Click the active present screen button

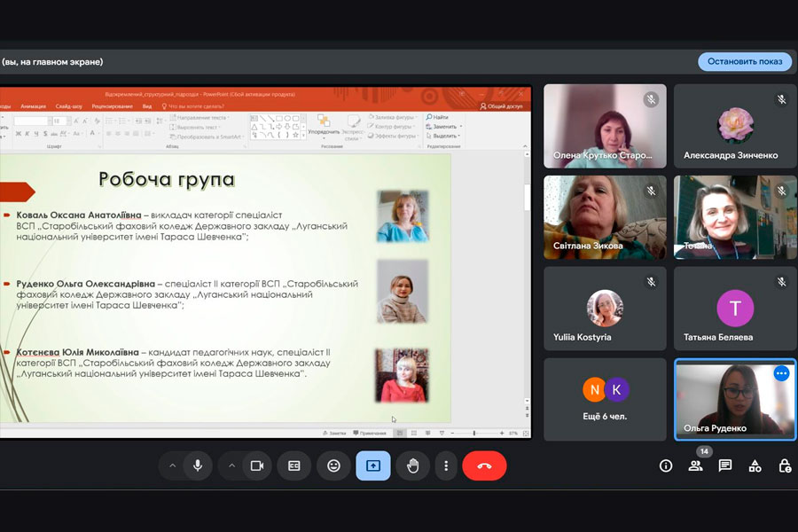pos(373,465)
